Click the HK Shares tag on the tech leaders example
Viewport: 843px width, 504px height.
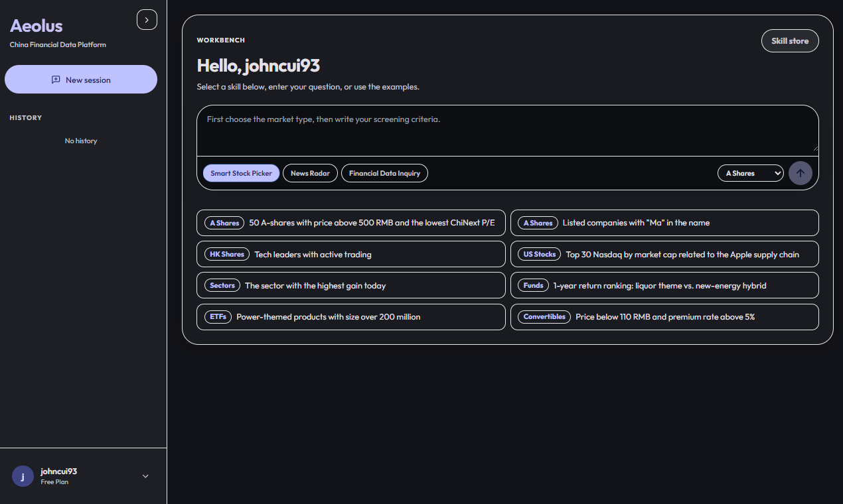(x=226, y=254)
